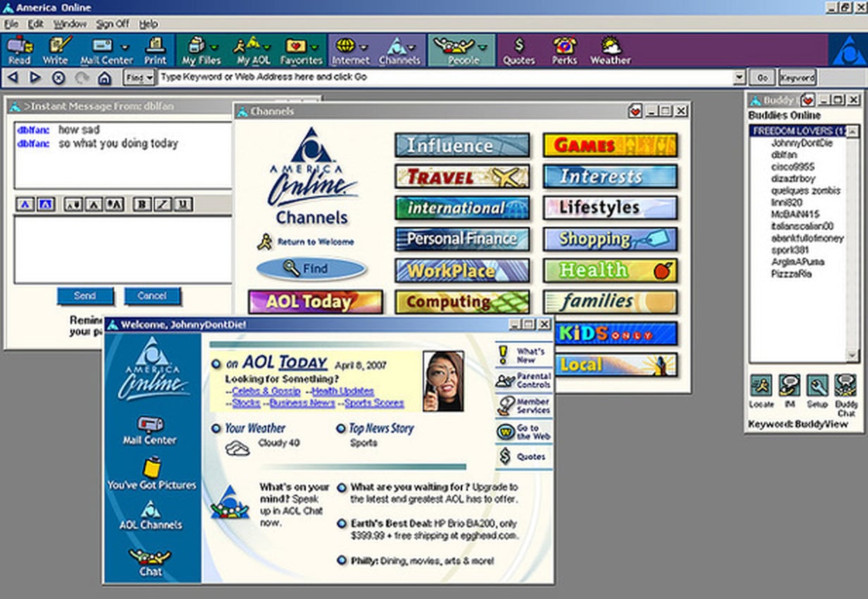
Task: Start a Buddy Chat from the buddy list
Action: [x=845, y=385]
